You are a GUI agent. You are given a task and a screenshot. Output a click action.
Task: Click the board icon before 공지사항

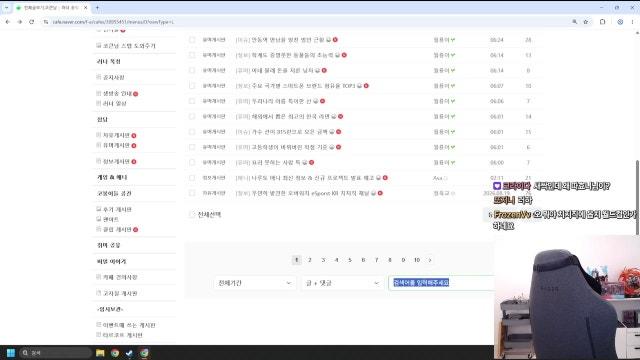98,77
